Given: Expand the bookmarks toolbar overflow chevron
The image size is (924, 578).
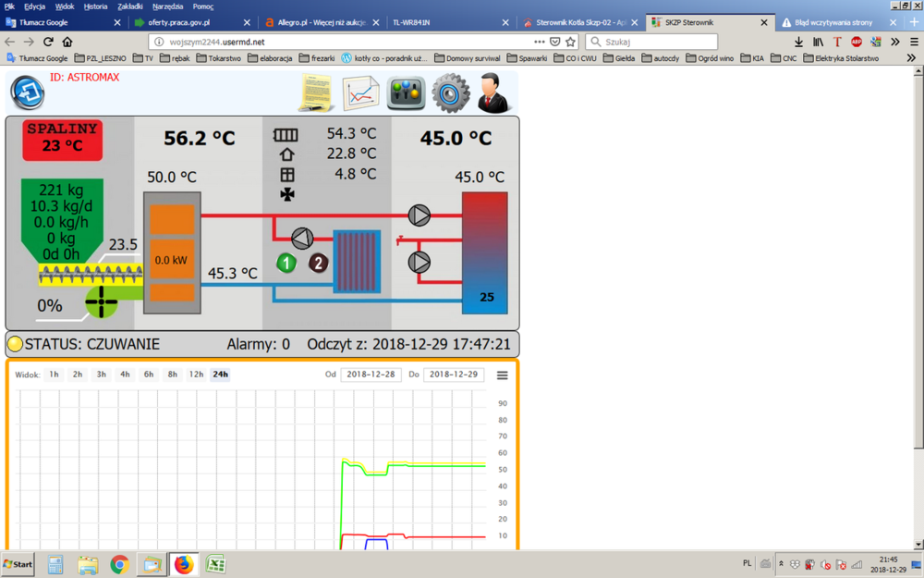Looking at the screenshot, I should pyautogui.click(x=911, y=57).
